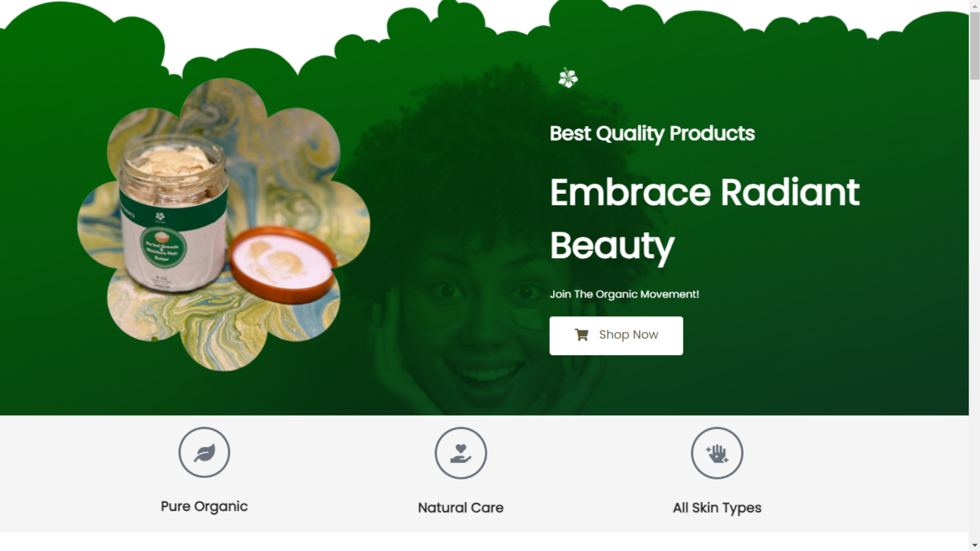Viewport: 980px width, 551px height.
Task: Click the orange jar lid in product image
Action: (x=283, y=264)
